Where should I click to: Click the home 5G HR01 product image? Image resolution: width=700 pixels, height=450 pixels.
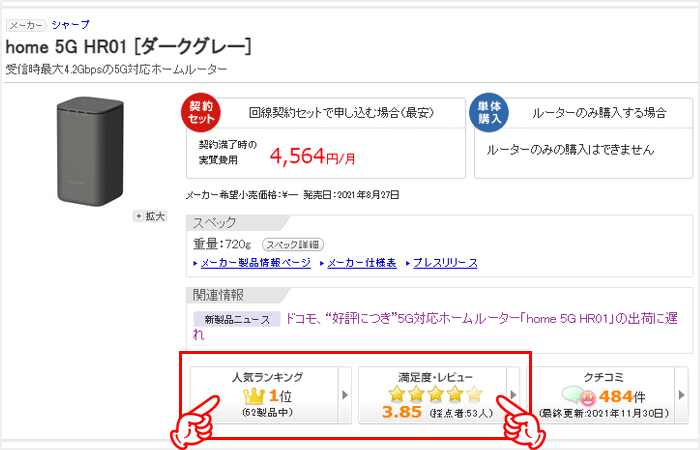click(x=90, y=152)
